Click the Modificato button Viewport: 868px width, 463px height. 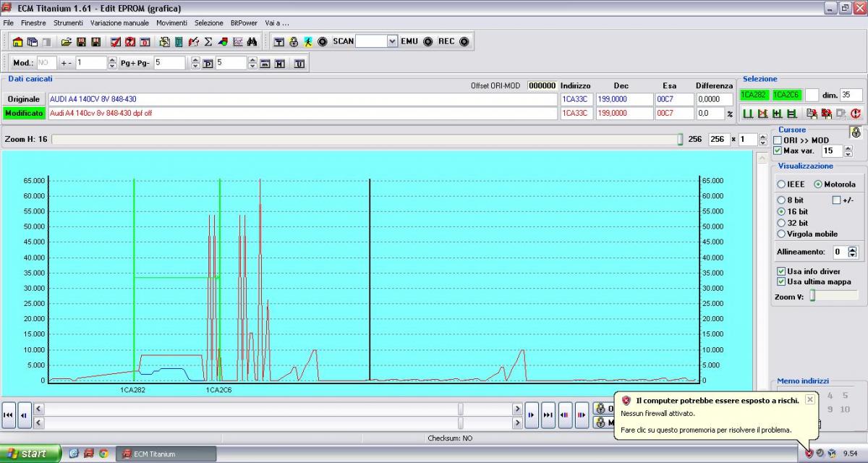(24, 114)
